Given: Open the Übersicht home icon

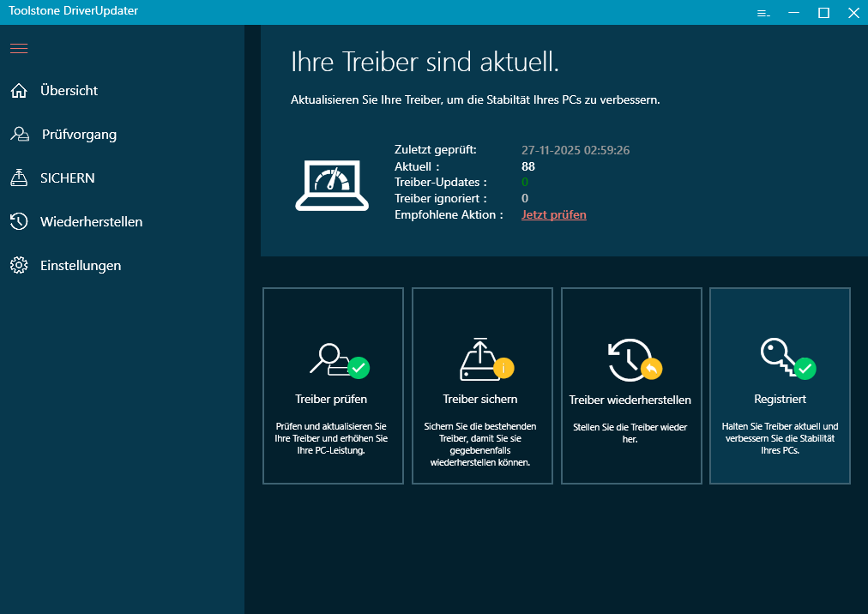Looking at the screenshot, I should 18,90.
